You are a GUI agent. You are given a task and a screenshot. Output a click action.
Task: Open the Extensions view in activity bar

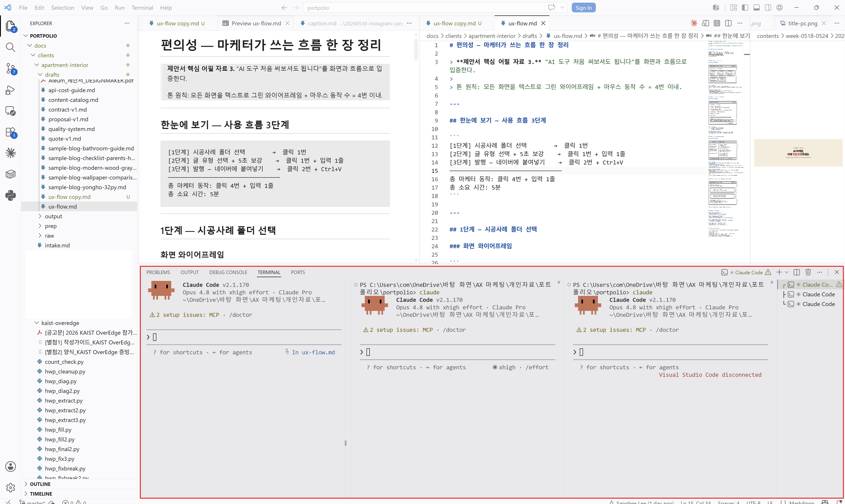coord(11,132)
